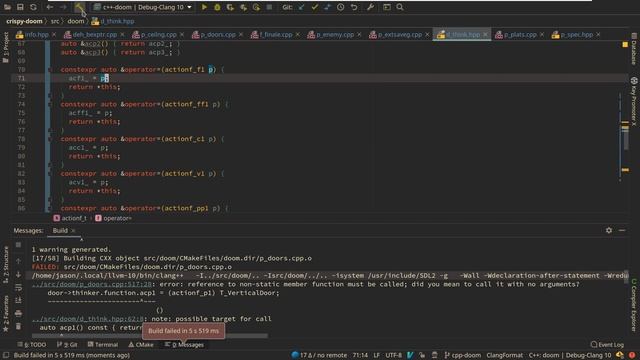Close the Build messages tab
The width and height of the screenshot is (640, 360).
point(73,231)
